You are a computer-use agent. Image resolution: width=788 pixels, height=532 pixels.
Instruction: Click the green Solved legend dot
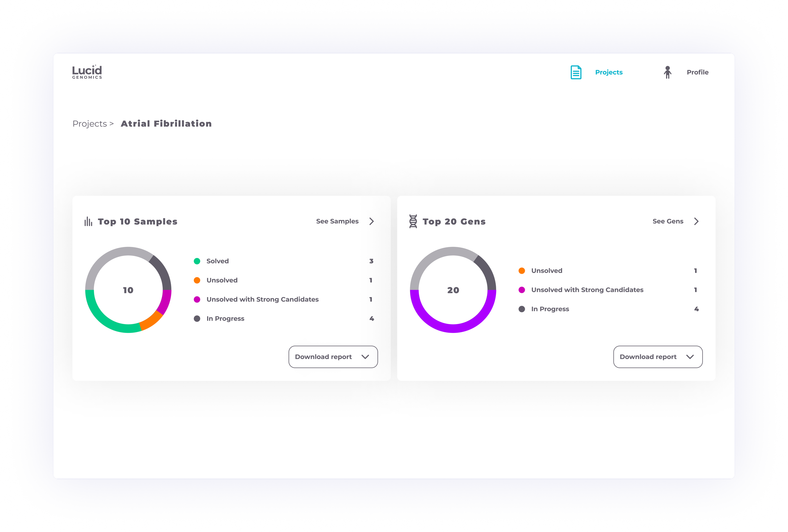(197, 261)
